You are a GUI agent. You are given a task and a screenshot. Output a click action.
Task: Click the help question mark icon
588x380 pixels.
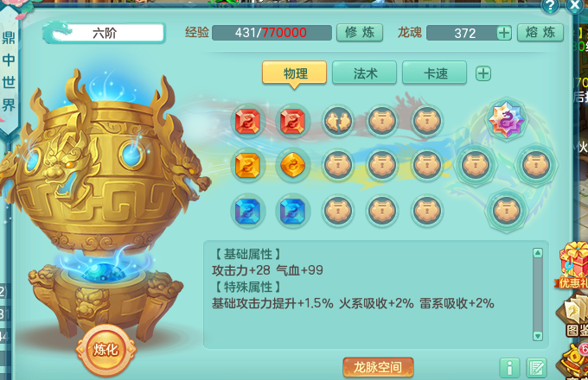point(550,6)
